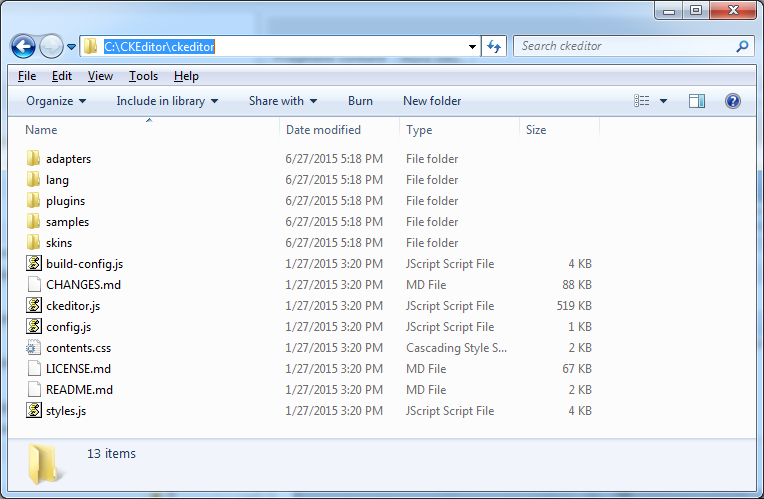
Task: Select the file name README.md
Action: pos(79,389)
